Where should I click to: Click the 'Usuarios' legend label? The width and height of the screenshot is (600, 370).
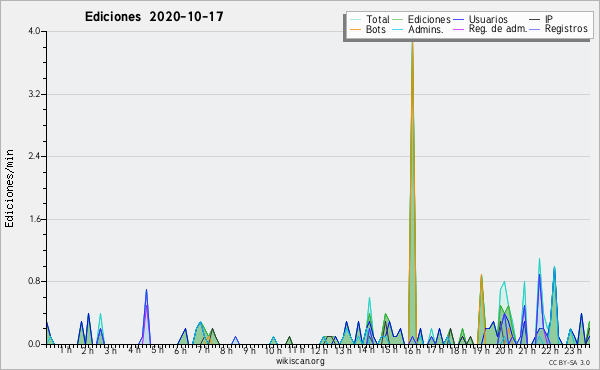tap(488, 19)
